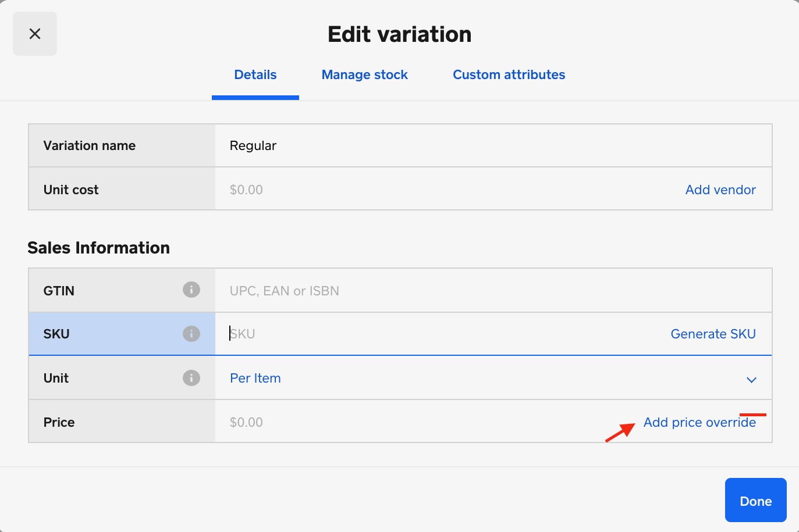
Task: Expand the Unit dropdown chevron
Action: coord(751,380)
